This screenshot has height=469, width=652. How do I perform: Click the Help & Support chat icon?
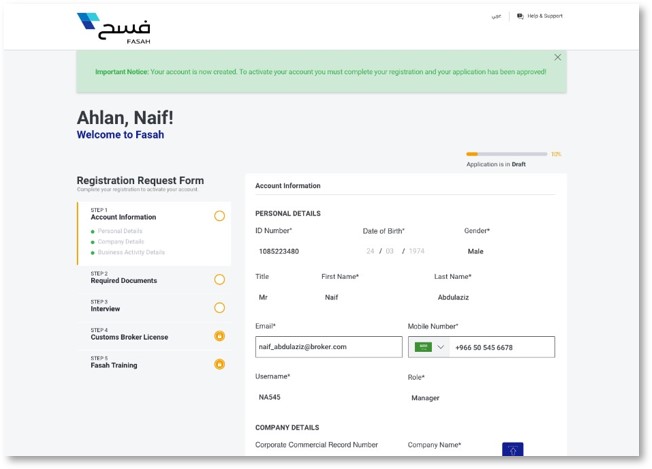[x=520, y=16]
